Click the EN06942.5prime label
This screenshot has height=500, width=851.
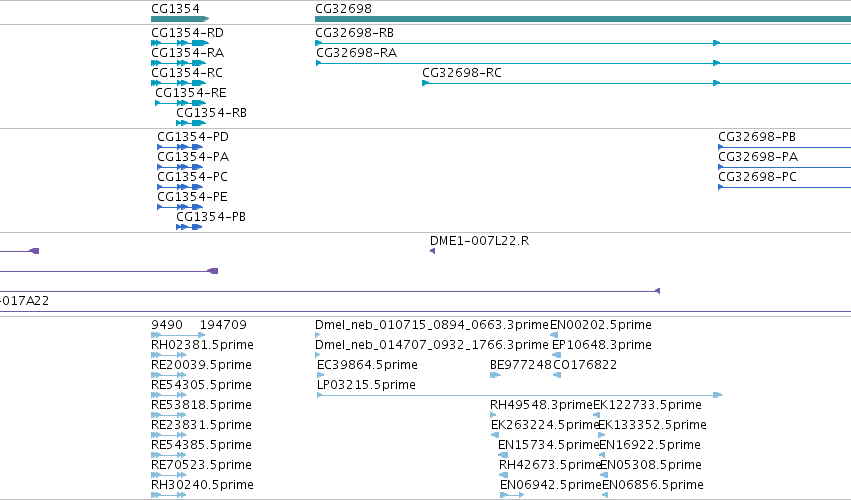coord(551,486)
